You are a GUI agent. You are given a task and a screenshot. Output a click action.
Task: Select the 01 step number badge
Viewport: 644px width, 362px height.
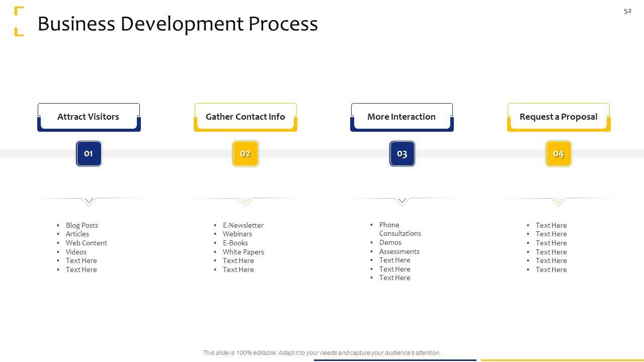tap(89, 153)
